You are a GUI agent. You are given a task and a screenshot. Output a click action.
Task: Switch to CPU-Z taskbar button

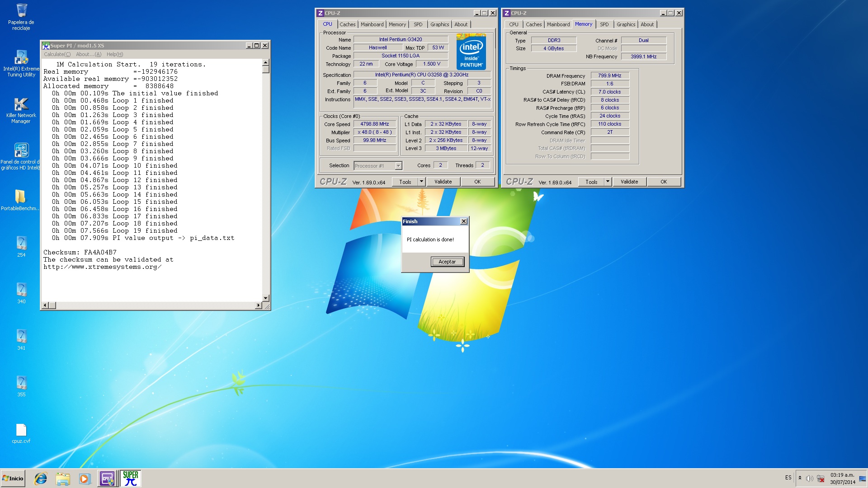click(107, 479)
